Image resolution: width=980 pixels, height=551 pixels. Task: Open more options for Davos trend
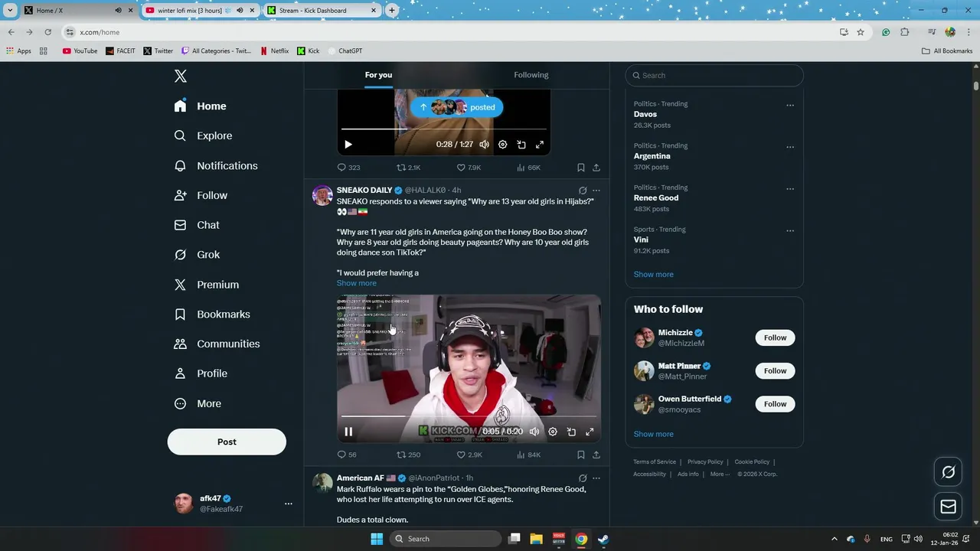[x=790, y=106]
